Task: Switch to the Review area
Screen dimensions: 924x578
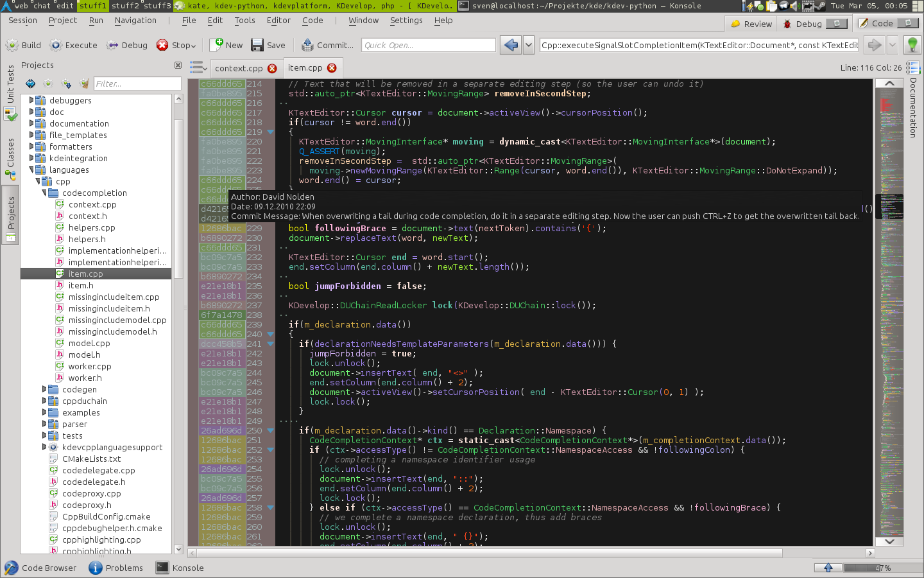Action: tap(751, 24)
